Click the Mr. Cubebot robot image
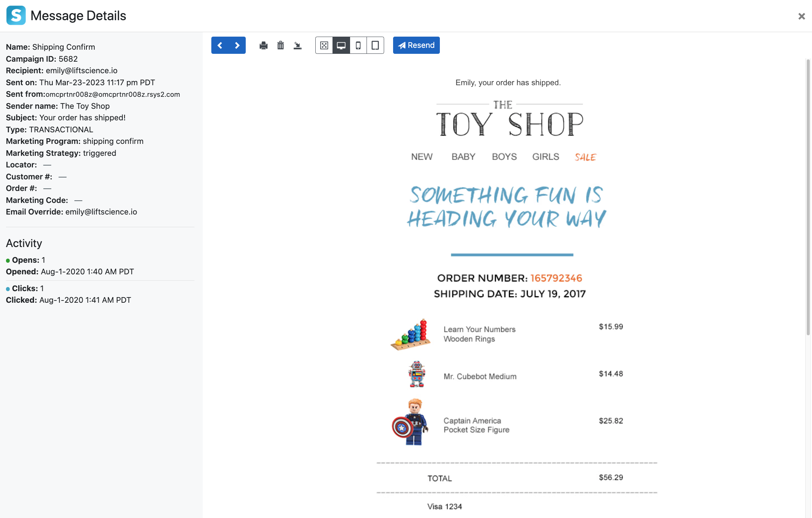The image size is (812, 518). (x=417, y=374)
